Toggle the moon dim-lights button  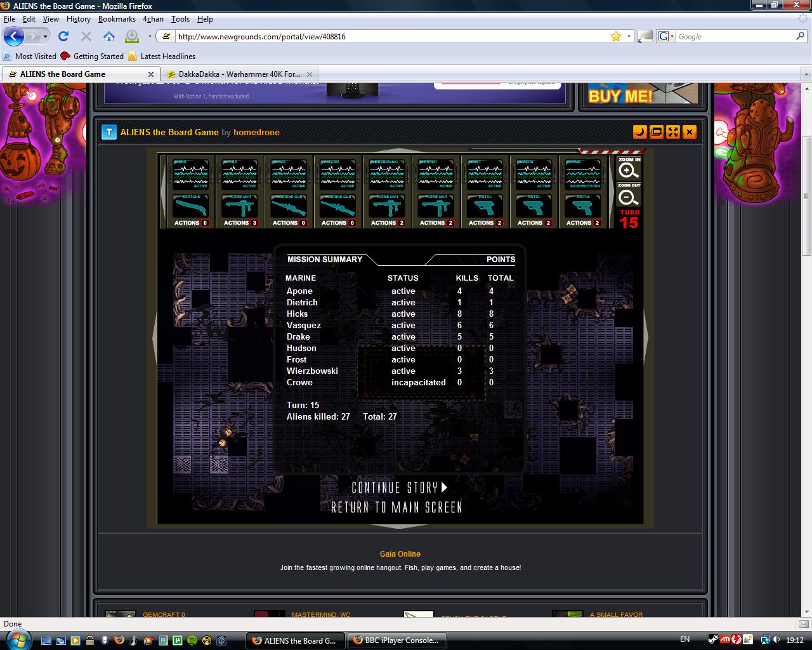point(640,132)
